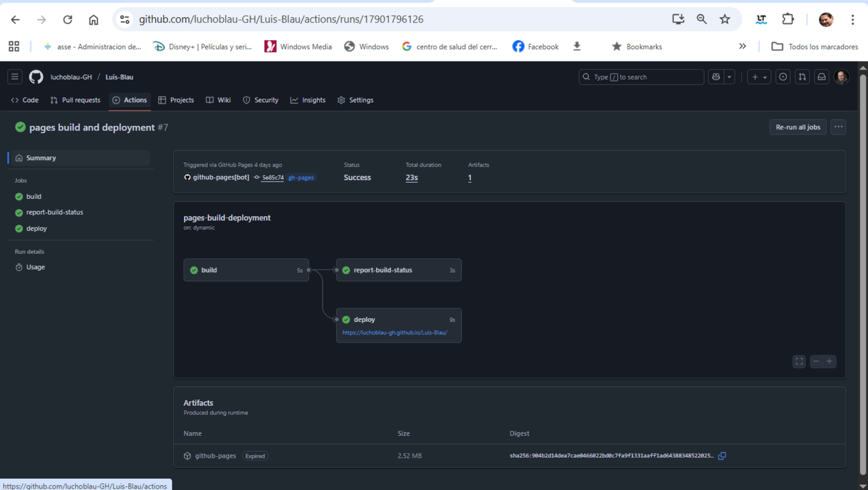Open the Settings repository tab
This screenshot has width=868, height=490.
point(356,100)
